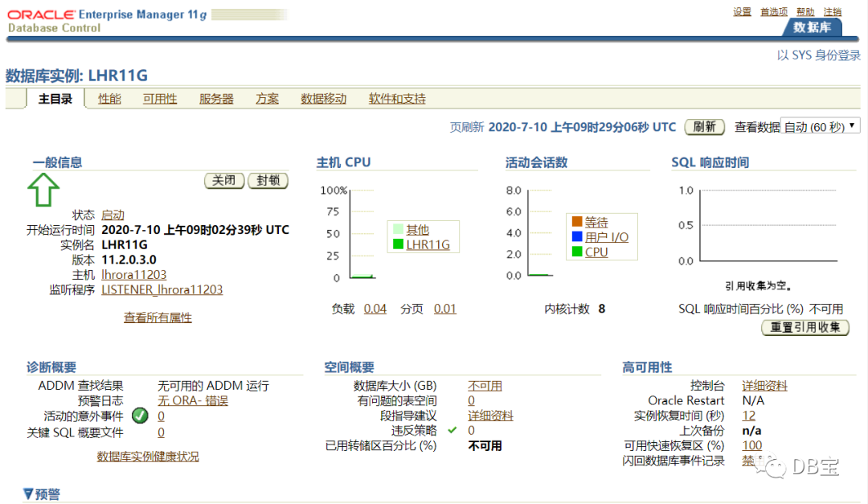868x504 pixels.
Task: Click the 活动会话数 chart area
Action: coord(540,232)
